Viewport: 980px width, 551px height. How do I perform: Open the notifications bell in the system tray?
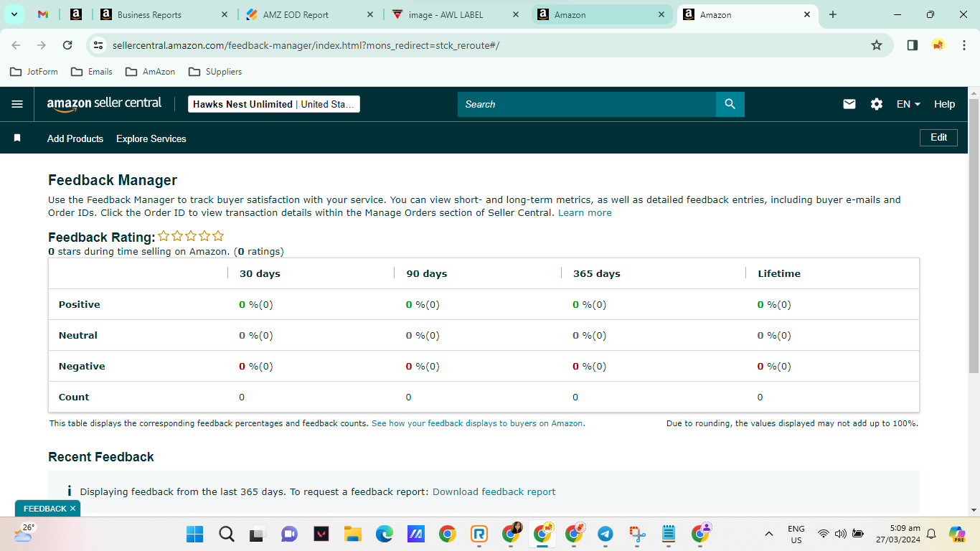coord(931,534)
